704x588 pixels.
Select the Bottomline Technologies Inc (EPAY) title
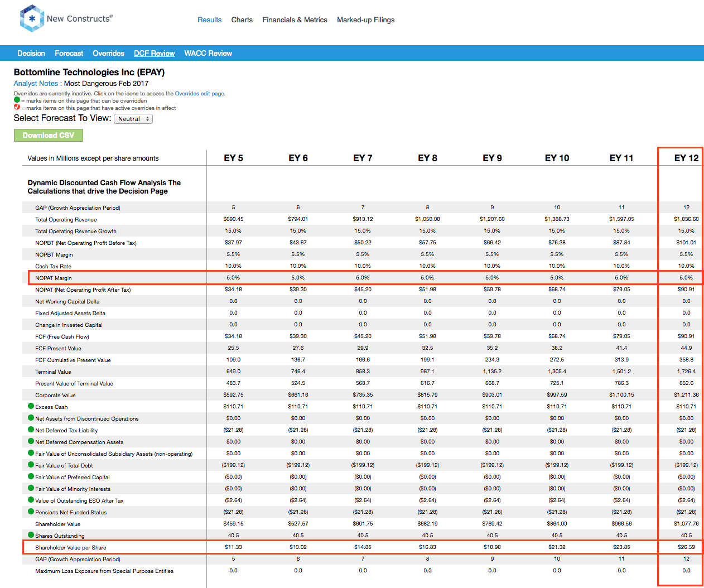(89, 72)
